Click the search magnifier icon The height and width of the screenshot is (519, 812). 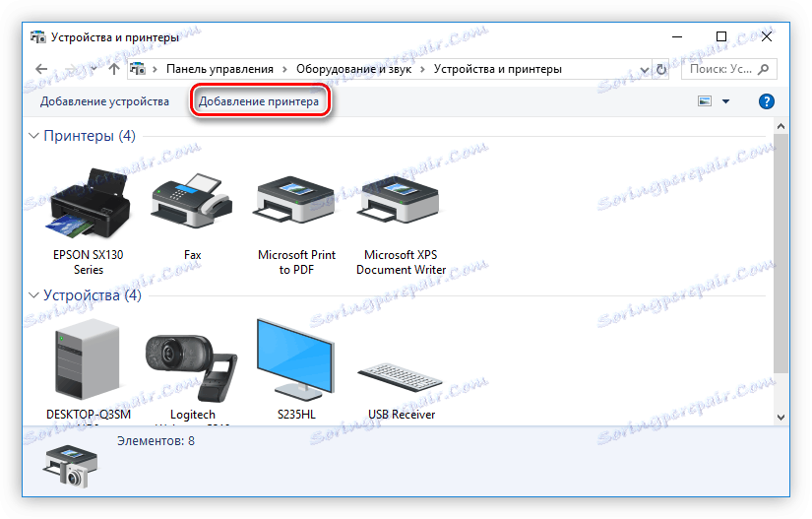[x=763, y=69]
